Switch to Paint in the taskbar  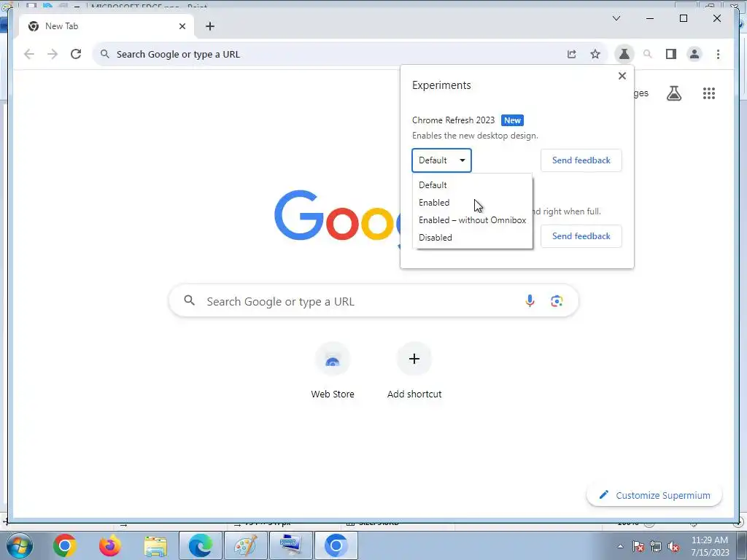[246, 545]
